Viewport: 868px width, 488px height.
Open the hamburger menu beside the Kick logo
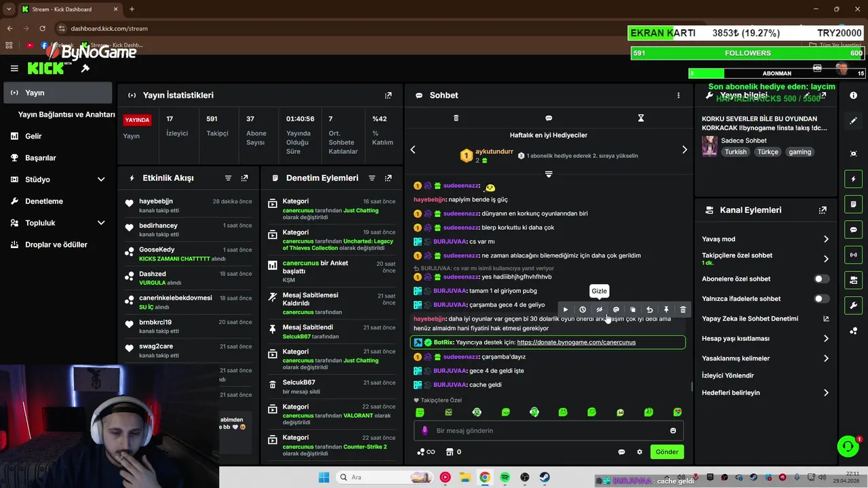[x=14, y=68]
